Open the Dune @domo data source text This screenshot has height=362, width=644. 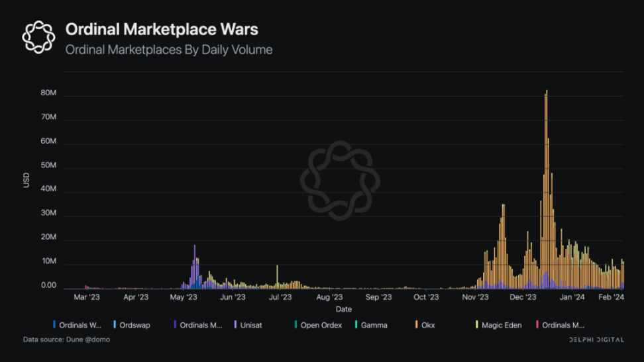pos(66,339)
